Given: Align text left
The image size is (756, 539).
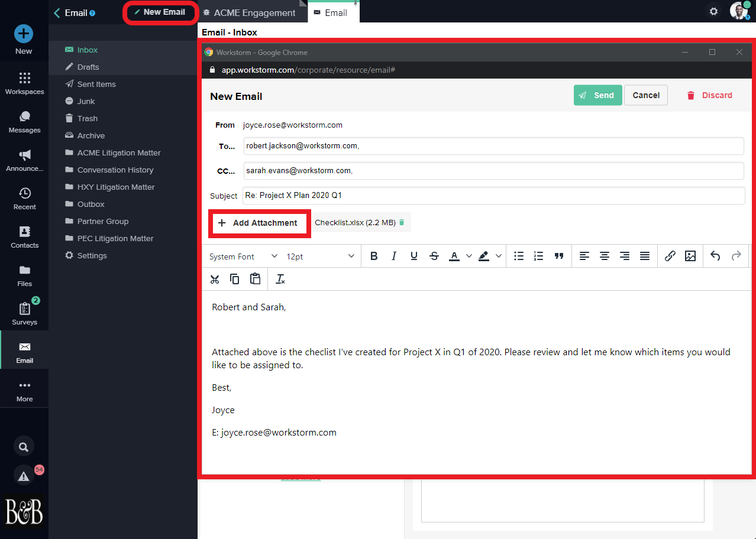Looking at the screenshot, I should click(584, 256).
